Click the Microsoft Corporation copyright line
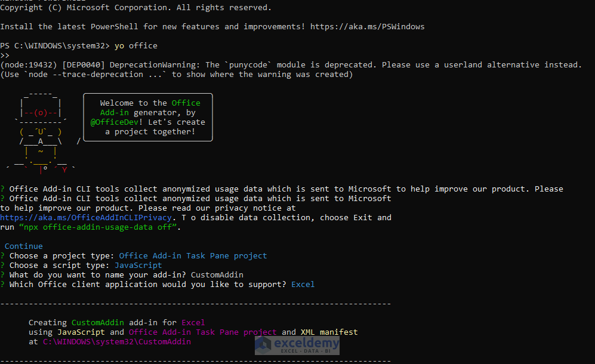This screenshot has height=364, width=595. click(135, 7)
